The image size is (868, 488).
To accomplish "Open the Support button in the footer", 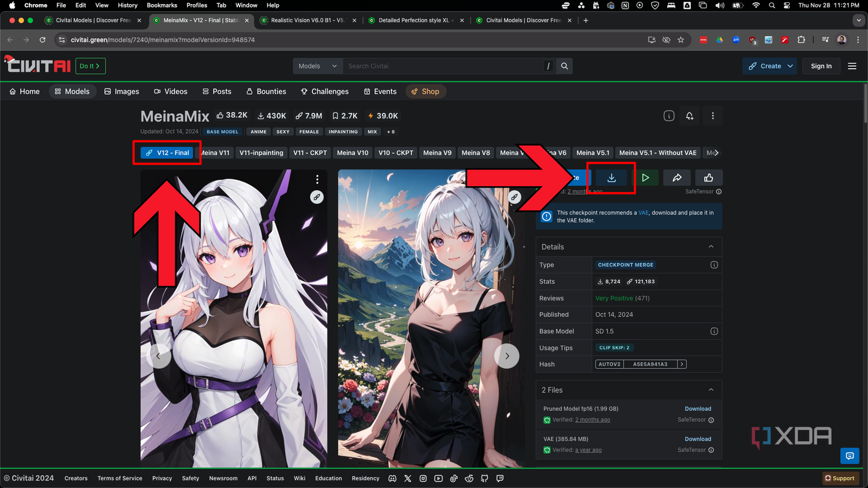I will 840,478.
